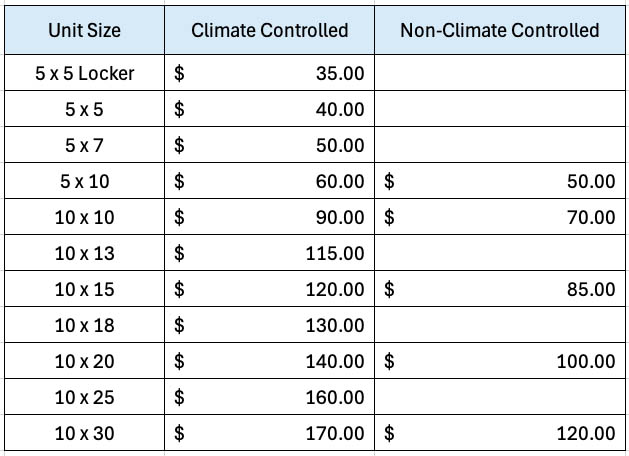This screenshot has width=629, height=456.
Task: Click the 5 x 10 unit size cell
Action: [84, 181]
